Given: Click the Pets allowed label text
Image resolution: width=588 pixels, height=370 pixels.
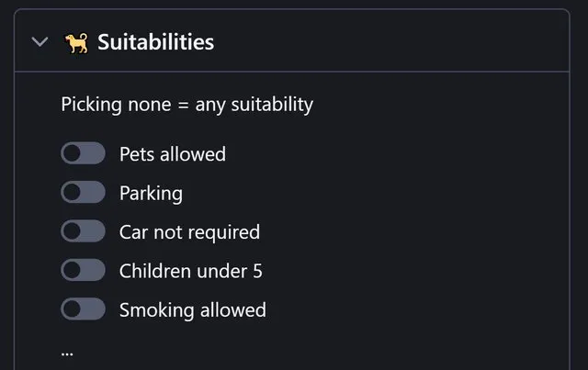Looking at the screenshot, I should pyautogui.click(x=173, y=153).
